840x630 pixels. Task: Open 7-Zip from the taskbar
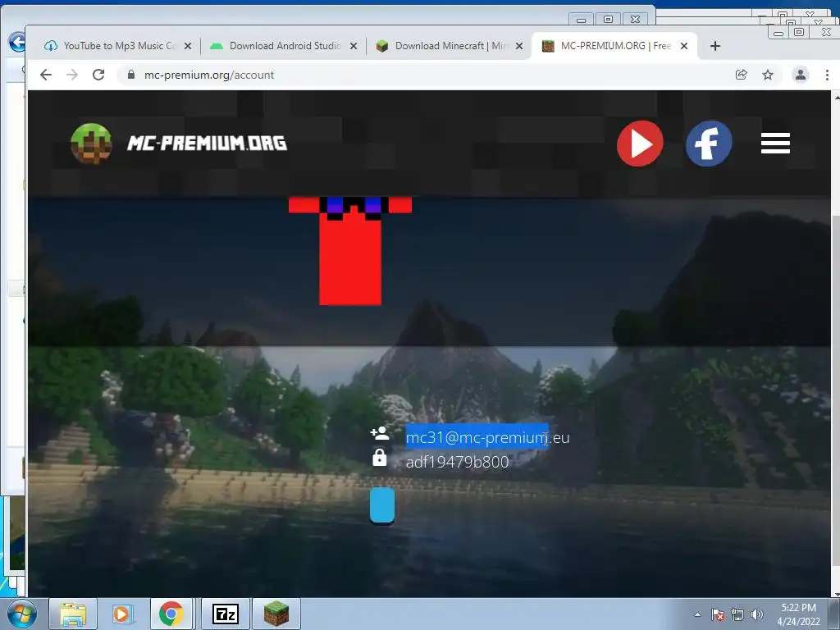click(x=225, y=614)
